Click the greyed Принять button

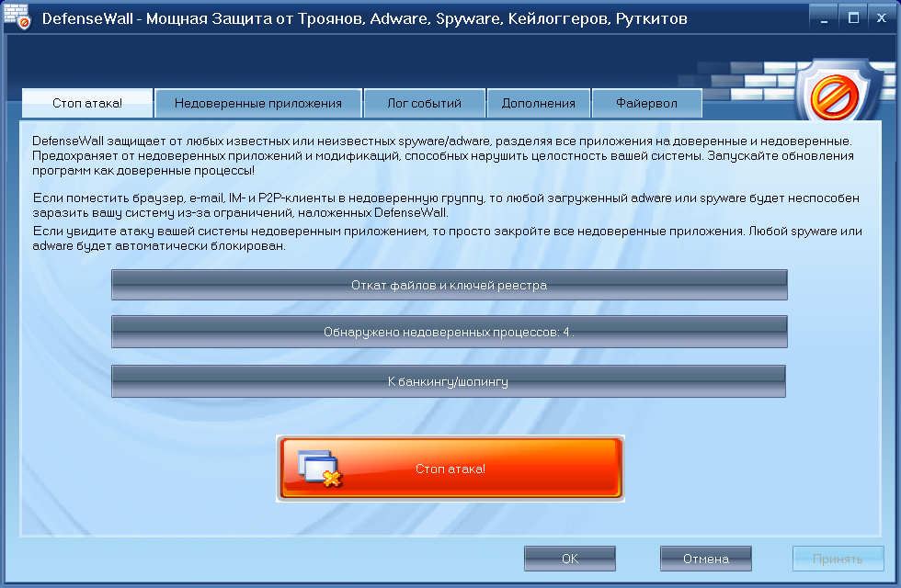coord(838,559)
